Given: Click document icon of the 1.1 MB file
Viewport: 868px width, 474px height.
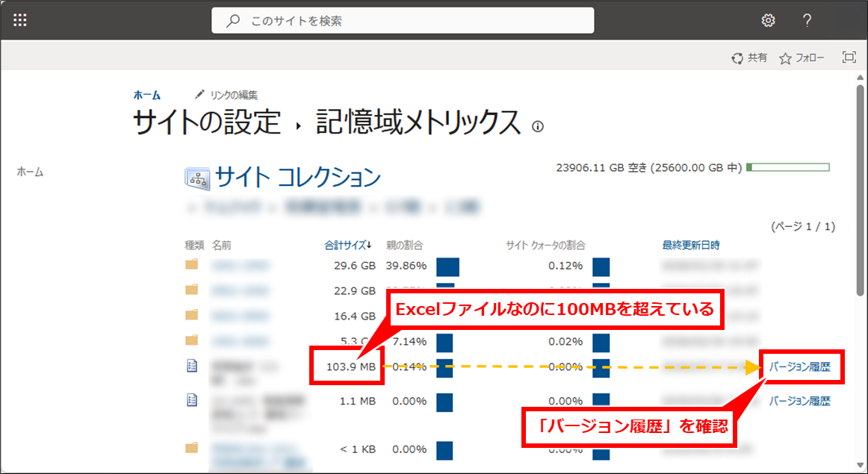Looking at the screenshot, I should 192,401.
